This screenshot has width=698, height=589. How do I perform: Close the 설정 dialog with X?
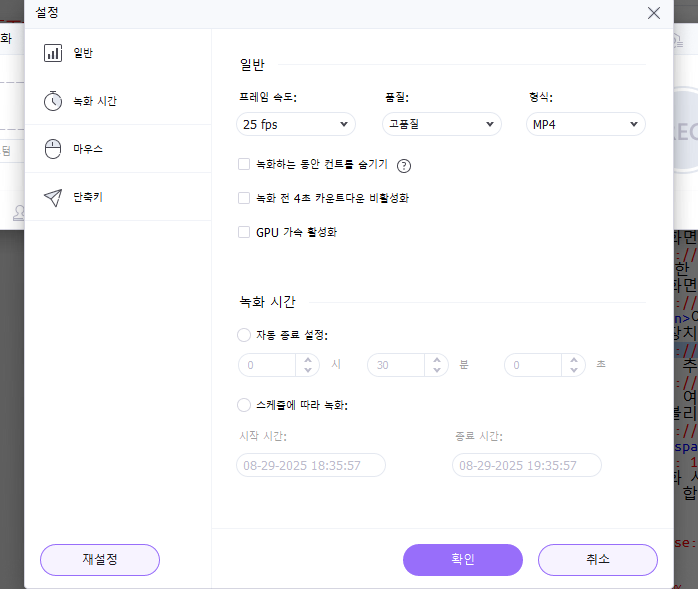tap(653, 13)
